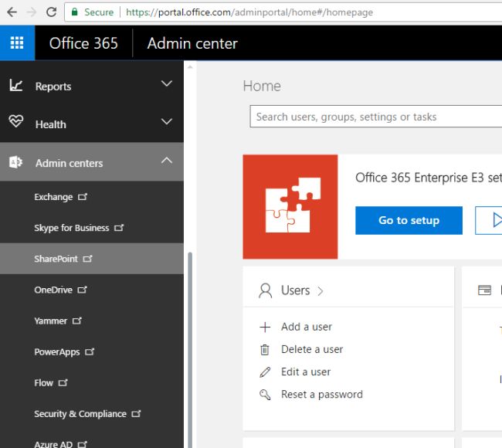Open the app launcher waffle icon
Image resolution: width=502 pixels, height=448 pixels.
tap(17, 42)
